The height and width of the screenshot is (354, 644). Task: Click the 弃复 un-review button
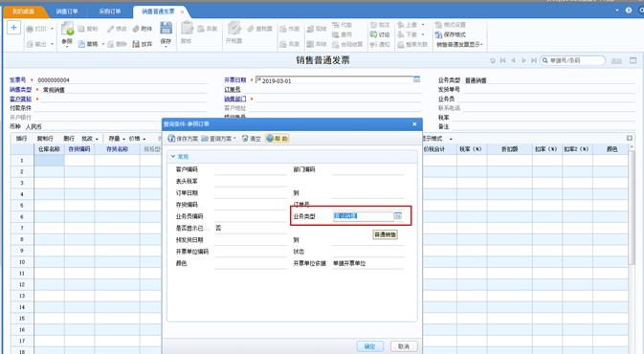207,29
